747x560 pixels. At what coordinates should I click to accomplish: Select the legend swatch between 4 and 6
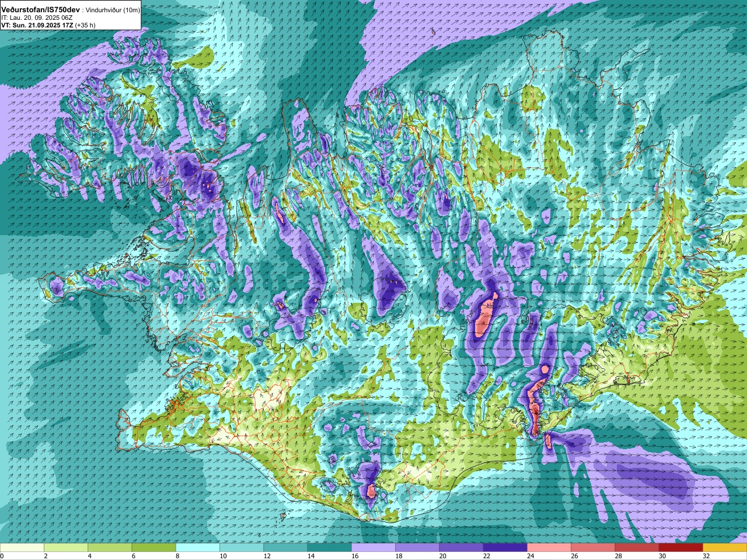click(x=110, y=548)
